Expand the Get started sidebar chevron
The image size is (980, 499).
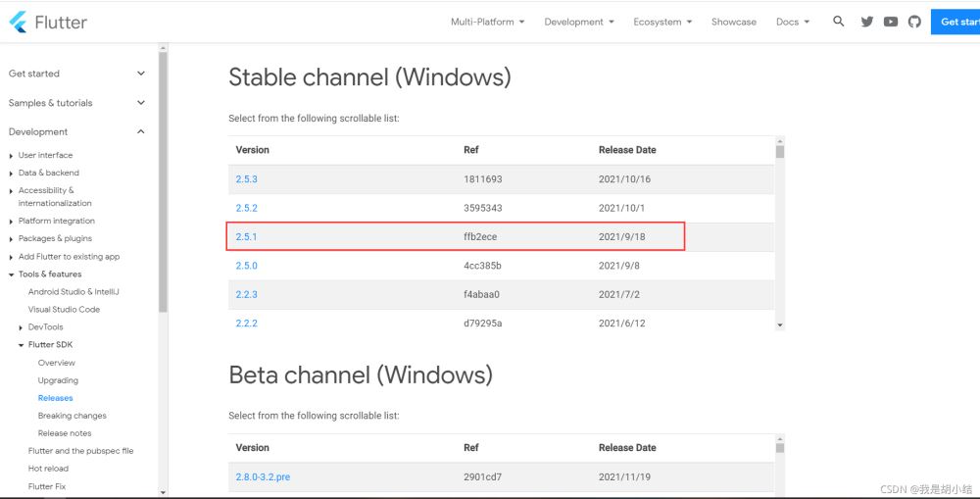point(141,74)
